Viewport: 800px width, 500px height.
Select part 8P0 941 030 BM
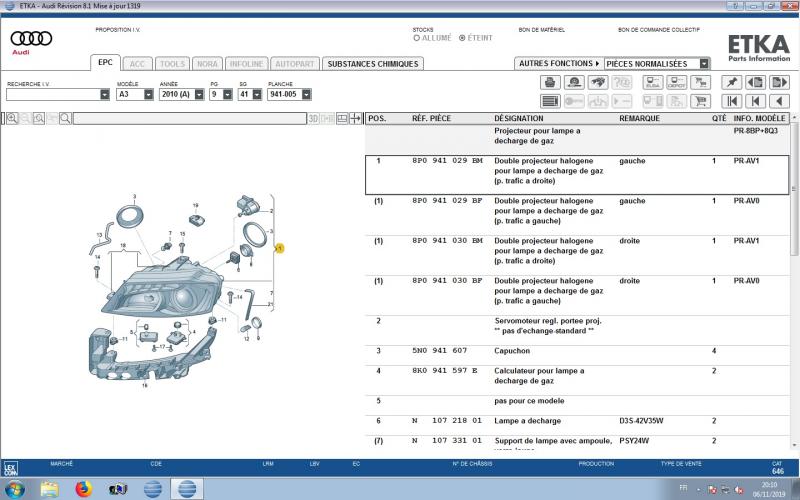coord(577,255)
